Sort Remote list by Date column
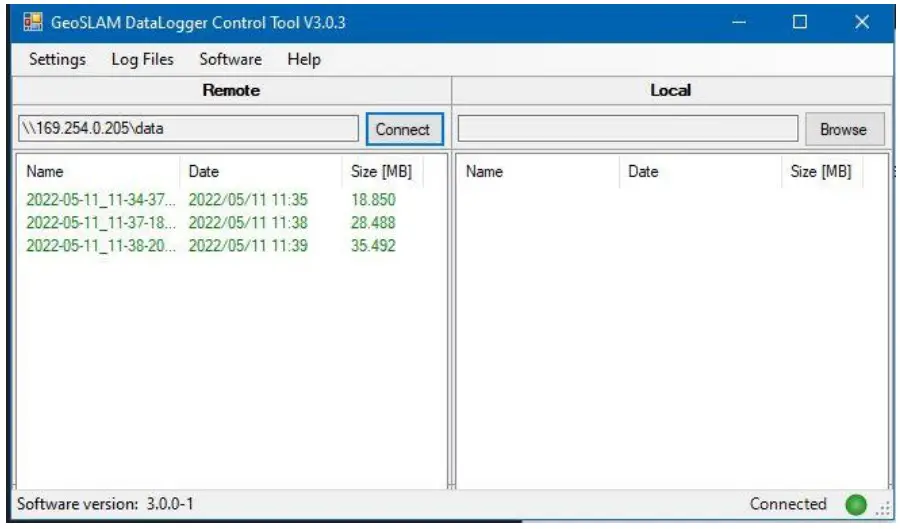Screen dimensions: 900x529 tap(261, 172)
